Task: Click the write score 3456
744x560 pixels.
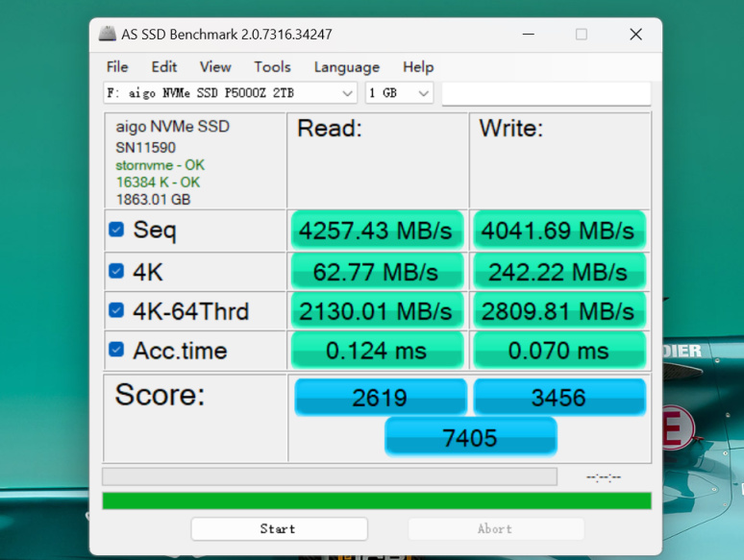Action: pos(559,397)
